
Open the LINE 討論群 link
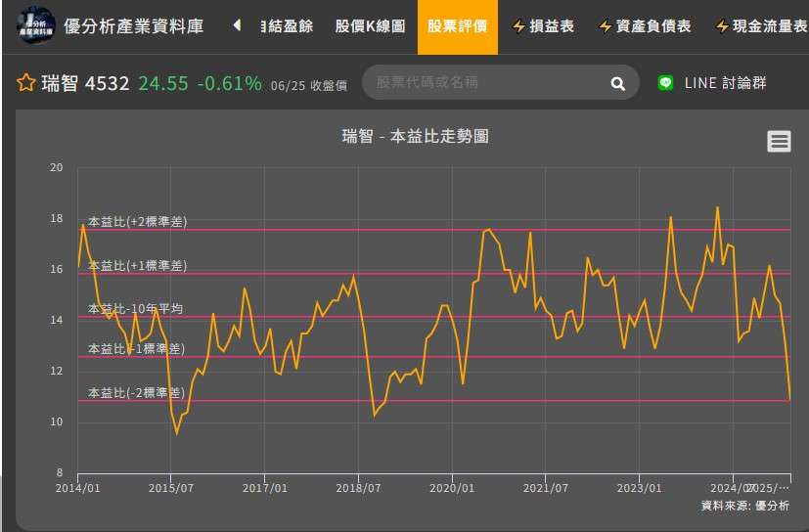tap(725, 82)
